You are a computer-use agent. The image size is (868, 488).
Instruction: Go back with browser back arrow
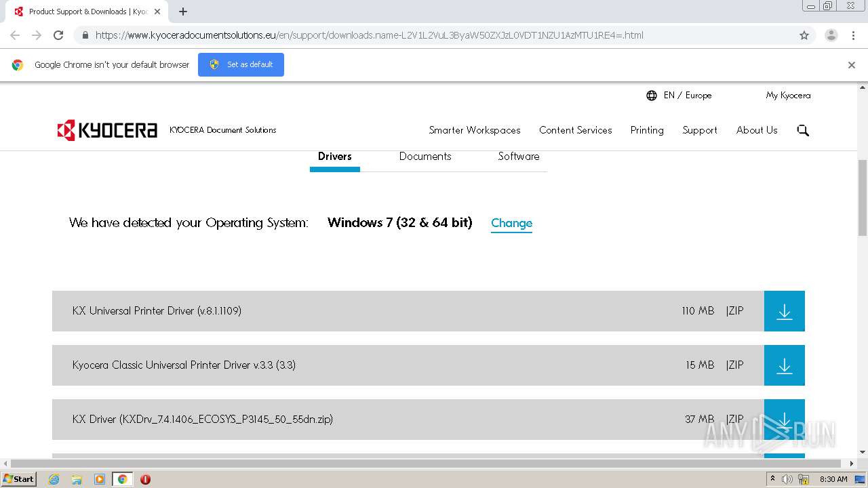tap(15, 35)
